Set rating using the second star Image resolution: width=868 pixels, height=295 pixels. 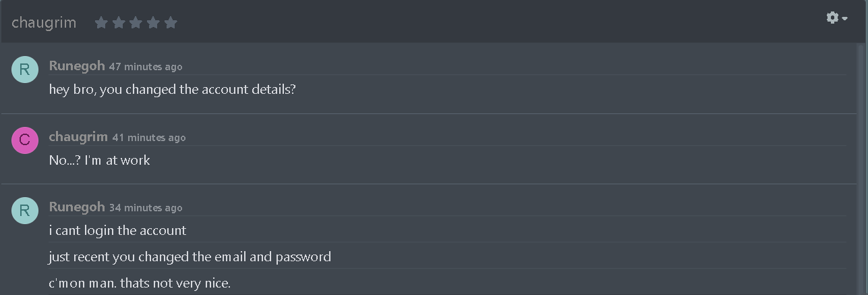[119, 23]
